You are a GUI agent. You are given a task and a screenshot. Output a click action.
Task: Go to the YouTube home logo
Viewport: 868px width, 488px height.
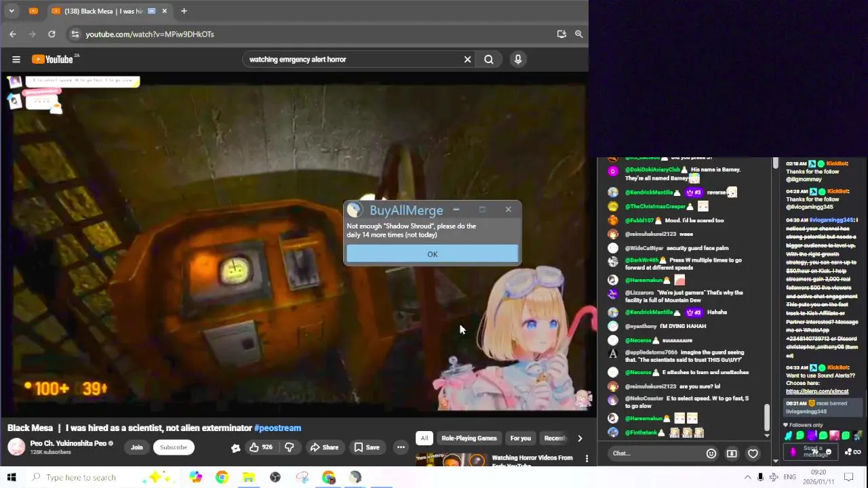tap(52, 60)
